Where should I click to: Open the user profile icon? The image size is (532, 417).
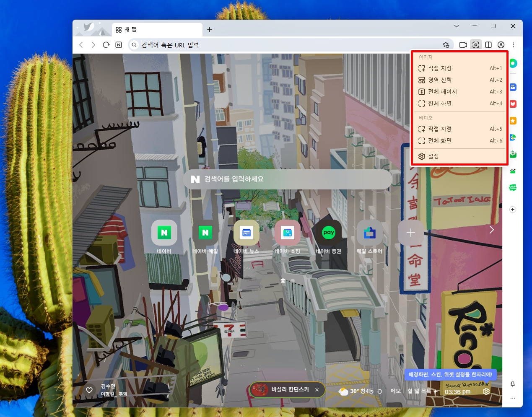tap(501, 45)
